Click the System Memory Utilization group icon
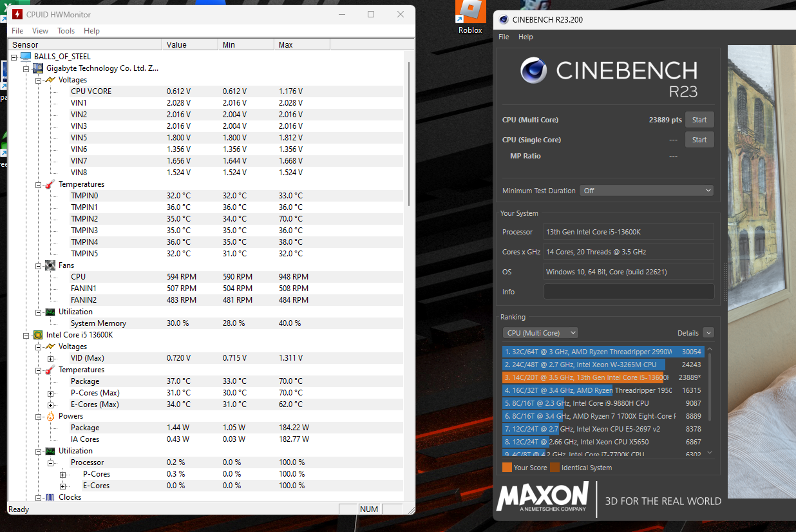Screen dimensions: 796x532 click(x=50, y=312)
